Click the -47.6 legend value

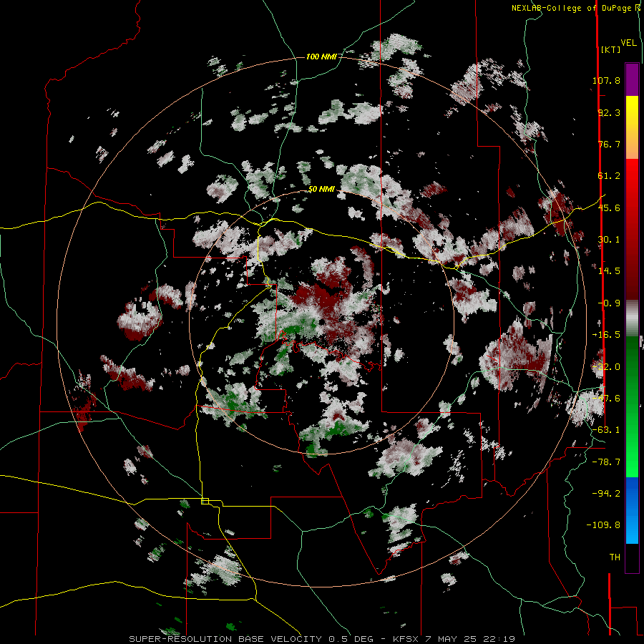click(606, 399)
